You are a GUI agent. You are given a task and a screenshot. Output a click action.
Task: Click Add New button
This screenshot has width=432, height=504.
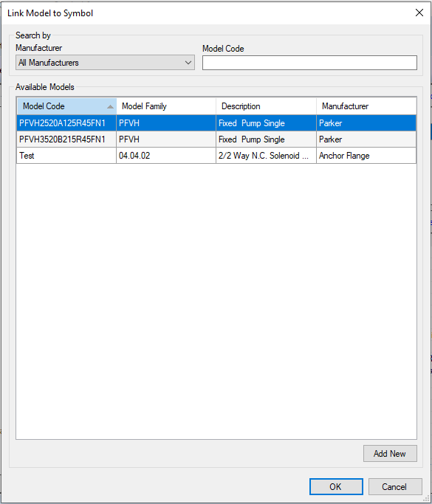390,454
